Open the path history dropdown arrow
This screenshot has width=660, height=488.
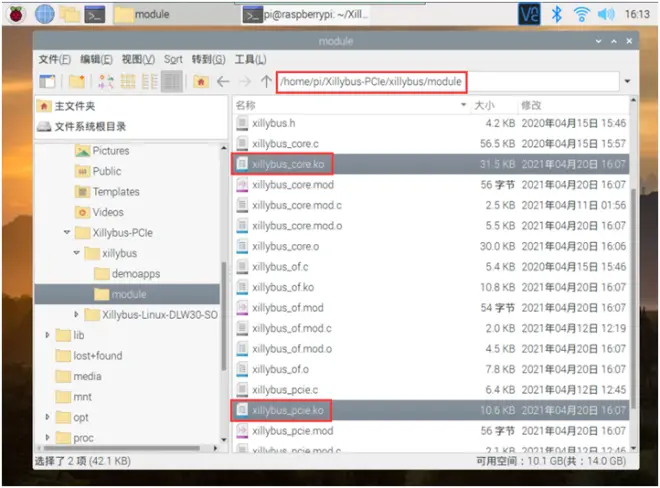[628, 81]
